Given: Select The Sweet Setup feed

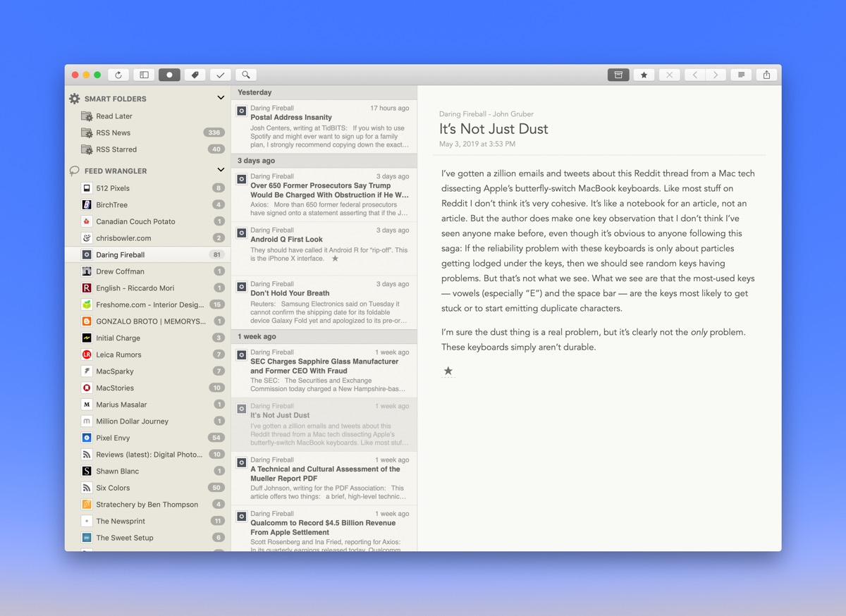Looking at the screenshot, I should pyautogui.click(x=147, y=538).
